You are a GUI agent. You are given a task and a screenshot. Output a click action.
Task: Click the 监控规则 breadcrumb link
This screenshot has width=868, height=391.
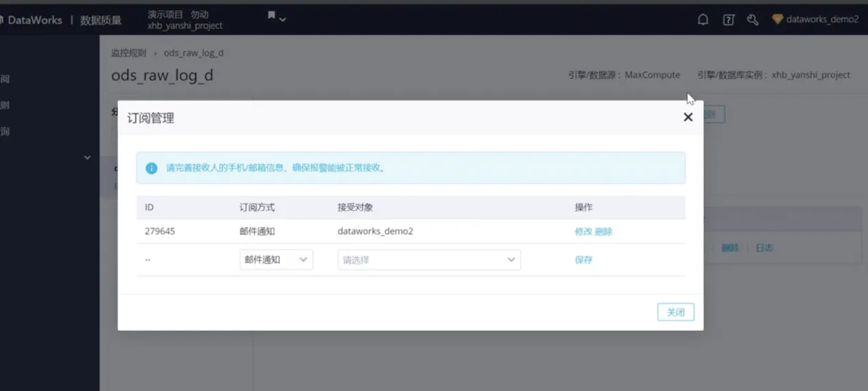(x=129, y=53)
